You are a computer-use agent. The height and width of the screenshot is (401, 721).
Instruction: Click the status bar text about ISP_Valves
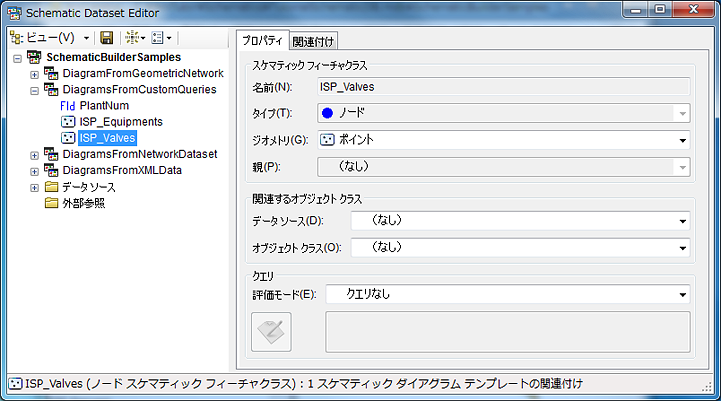304,384
